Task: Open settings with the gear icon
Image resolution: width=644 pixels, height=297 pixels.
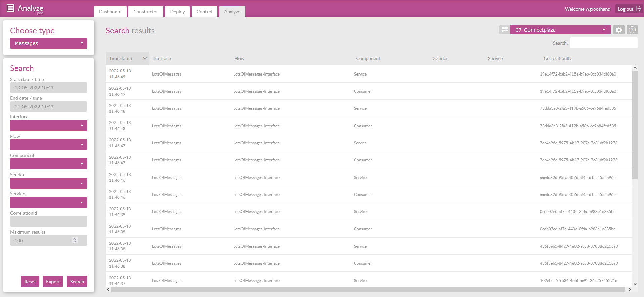Action: point(618,30)
